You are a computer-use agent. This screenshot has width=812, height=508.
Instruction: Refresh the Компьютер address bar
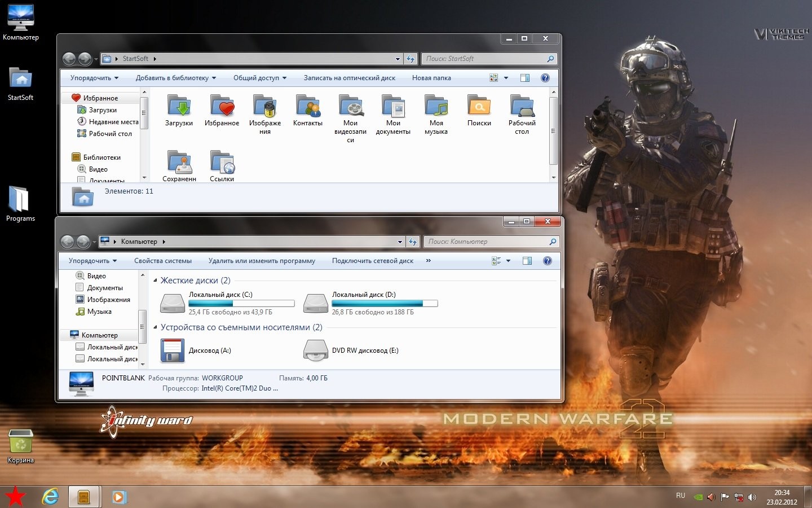pyautogui.click(x=413, y=242)
